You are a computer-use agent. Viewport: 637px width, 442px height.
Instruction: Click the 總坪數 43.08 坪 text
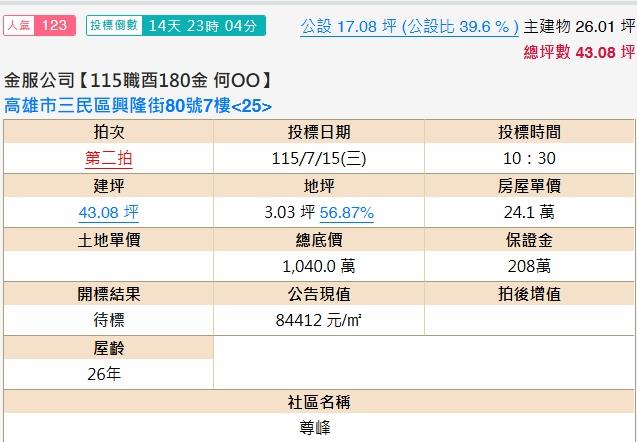579,52
